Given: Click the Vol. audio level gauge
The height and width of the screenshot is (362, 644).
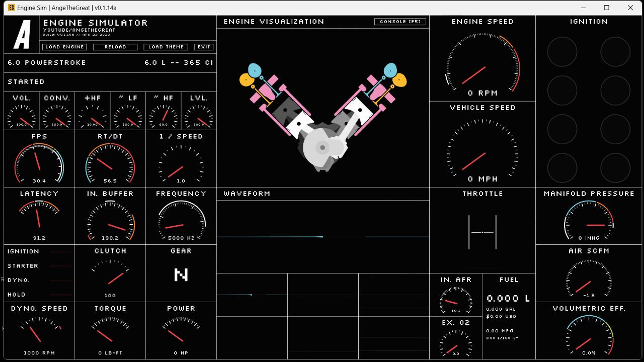Looking at the screenshot, I should [x=22, y=116].
